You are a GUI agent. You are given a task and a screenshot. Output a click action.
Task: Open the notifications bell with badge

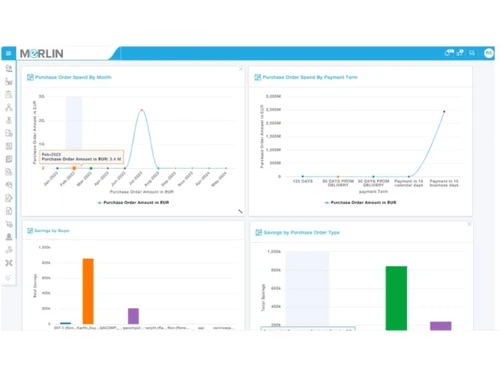coord(449,53)
